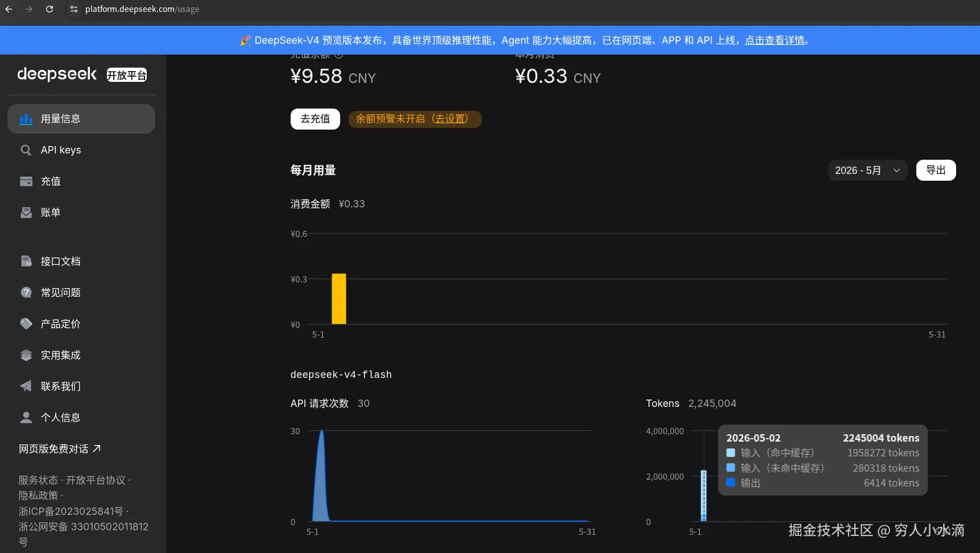Go to the 充值 menu item
The height and width of the screenshot is (553, 980).
pyautogui.click(x=81, y=181)
